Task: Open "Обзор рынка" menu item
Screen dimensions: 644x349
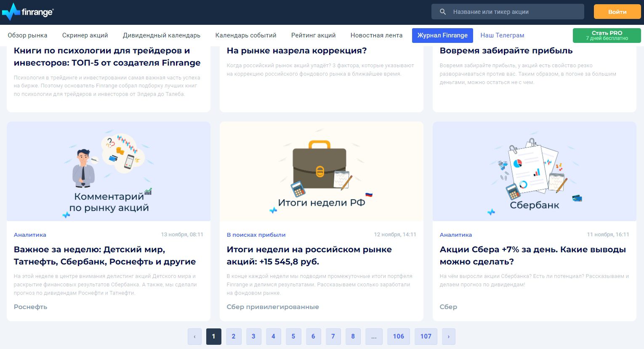Action: 27,35
